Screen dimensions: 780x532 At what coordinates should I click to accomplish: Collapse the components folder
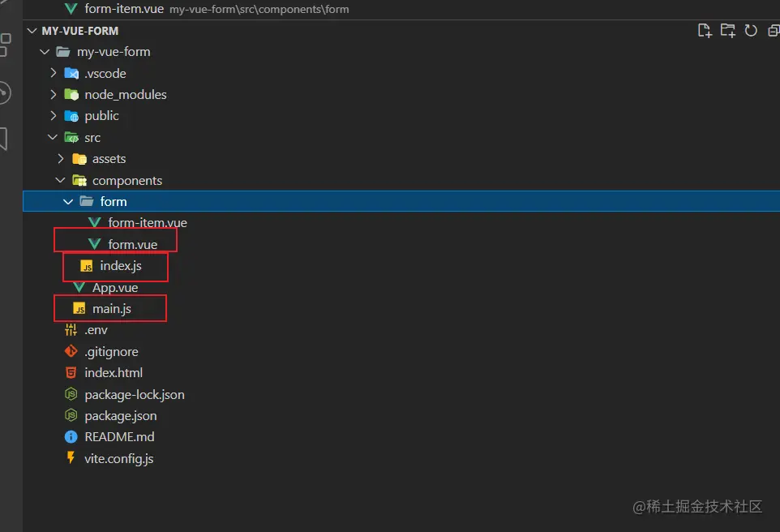[59, 180]
